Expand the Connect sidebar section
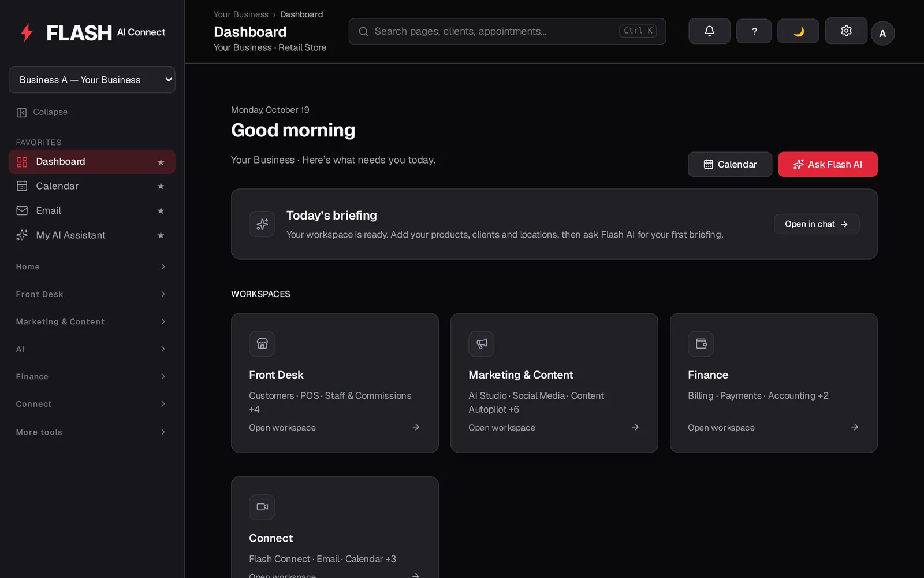Viewport: 924px width, 578px height. (92, 404)
